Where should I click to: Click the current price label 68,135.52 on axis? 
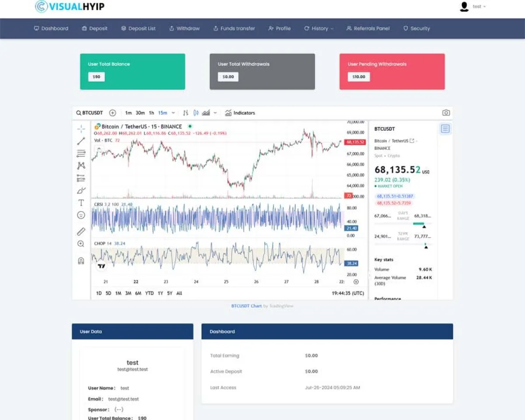[355, 142]
